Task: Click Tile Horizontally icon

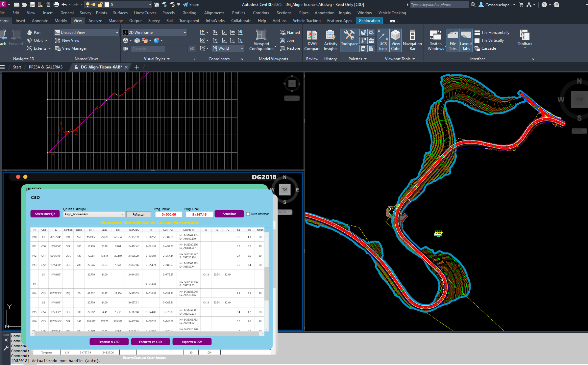Action: [477, 33]
